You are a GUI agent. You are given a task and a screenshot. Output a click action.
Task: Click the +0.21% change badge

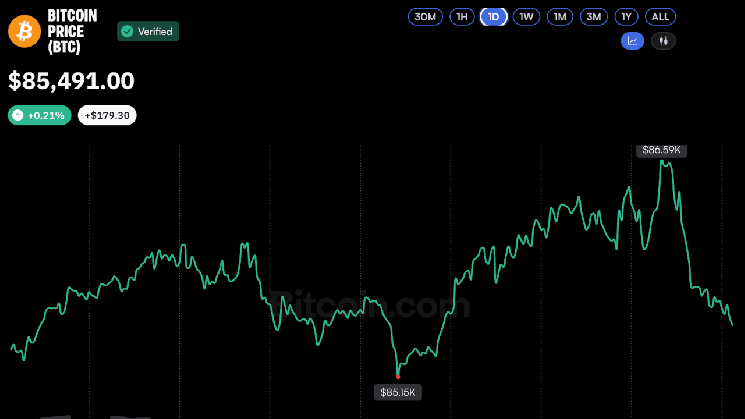[x=39, y=115]
